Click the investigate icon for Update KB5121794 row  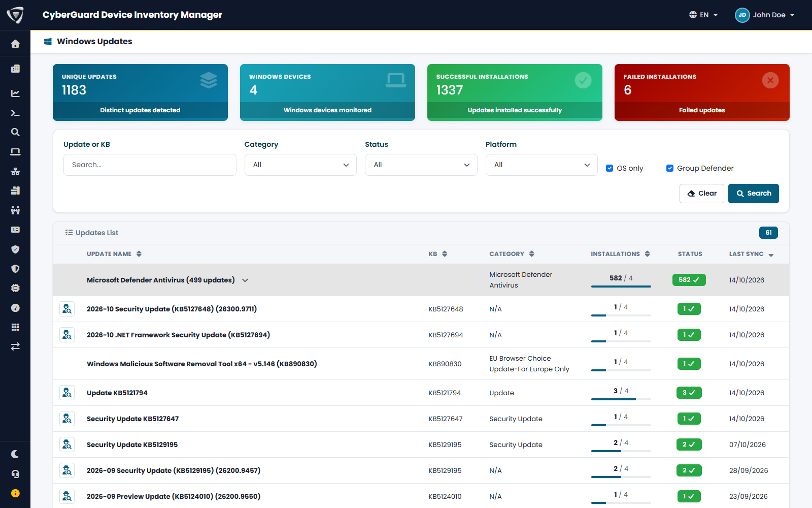[x=67, y=393]
